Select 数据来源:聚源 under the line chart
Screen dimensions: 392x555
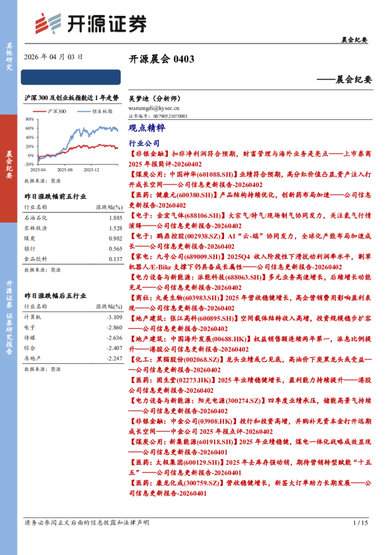(x=42, y=181)
